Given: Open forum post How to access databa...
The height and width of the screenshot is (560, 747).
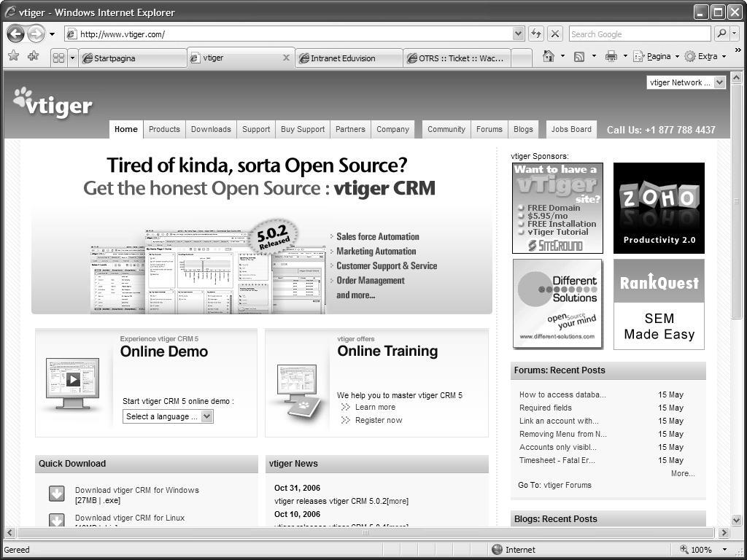Looking at the screenshot, I should (x=562, y=394).
